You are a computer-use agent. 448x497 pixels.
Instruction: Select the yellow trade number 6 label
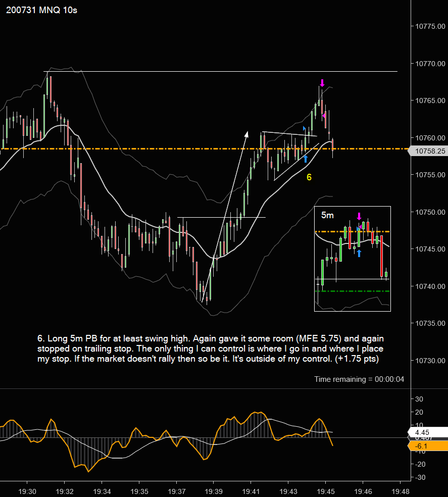pyautogui.click(x=309, y=177)
